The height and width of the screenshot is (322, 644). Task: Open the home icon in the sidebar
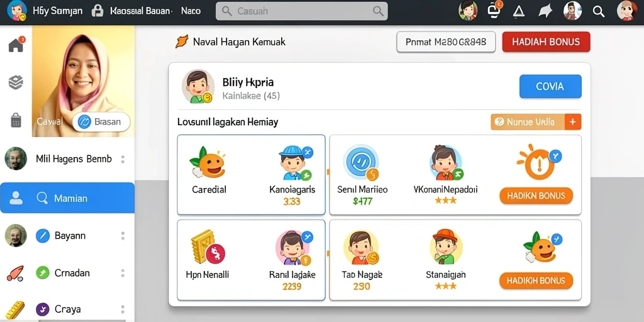pyautogui.click(x=16, y=44)
